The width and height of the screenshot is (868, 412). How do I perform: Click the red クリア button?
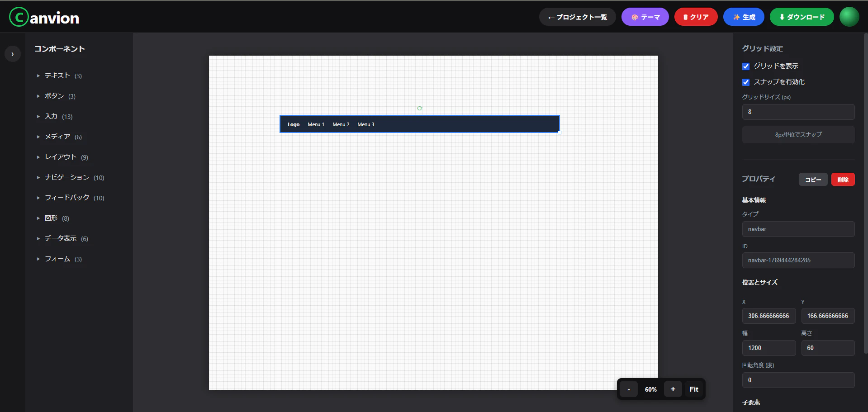[x=696, y=17]
